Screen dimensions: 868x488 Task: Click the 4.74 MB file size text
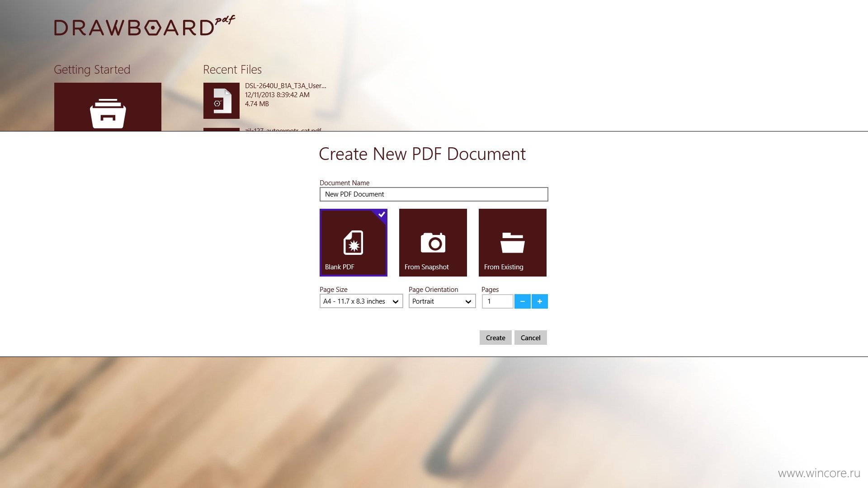[x=257, y=104]
